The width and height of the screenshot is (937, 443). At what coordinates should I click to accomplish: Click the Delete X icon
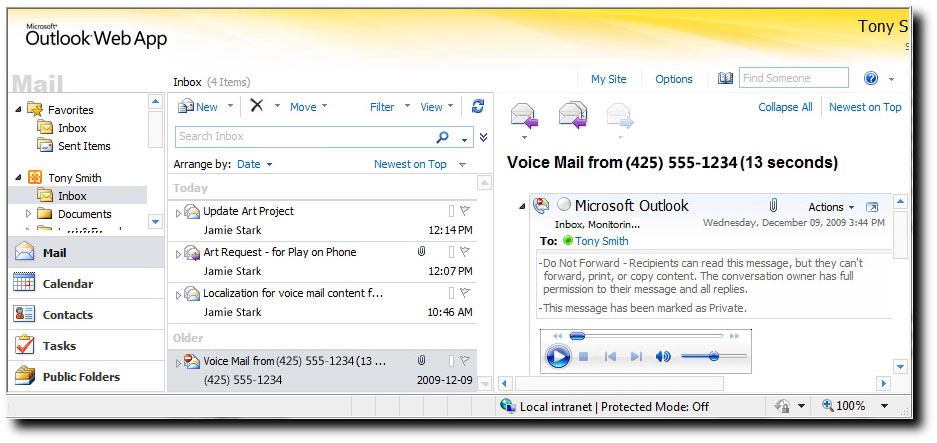pyautogui.click(x=256, y=106)
